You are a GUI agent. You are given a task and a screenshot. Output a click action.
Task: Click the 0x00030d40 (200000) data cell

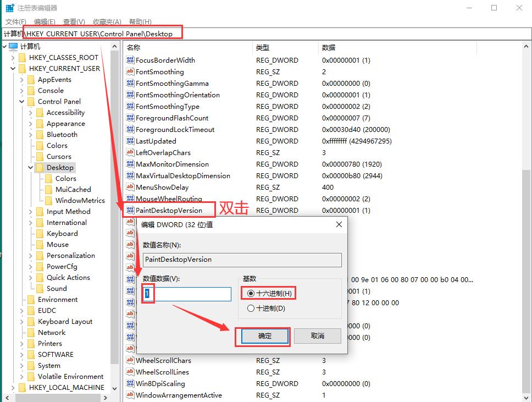tap(356, 130)
